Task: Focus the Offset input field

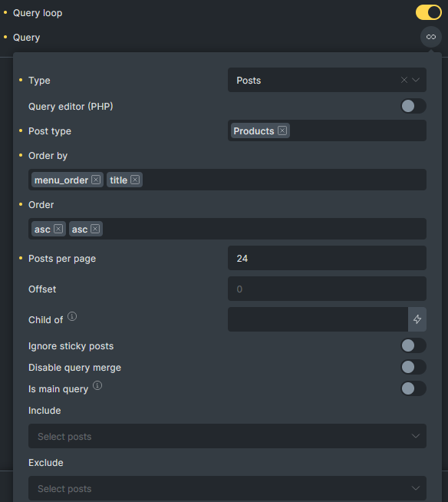Action: [327, 289]
